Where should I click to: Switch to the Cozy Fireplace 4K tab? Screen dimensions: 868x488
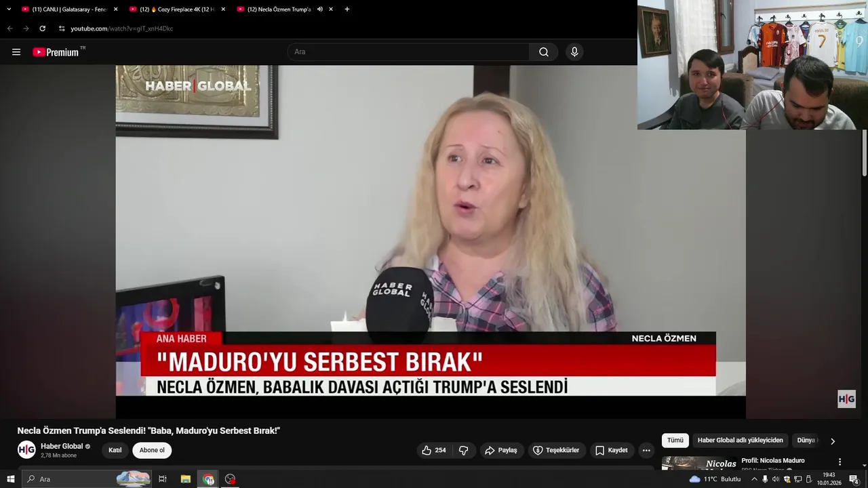pos(178,9)
